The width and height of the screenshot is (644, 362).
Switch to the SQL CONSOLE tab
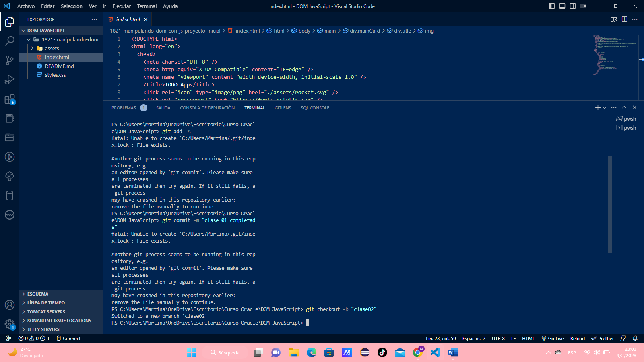pyautogui.click(x=315, y=108)
